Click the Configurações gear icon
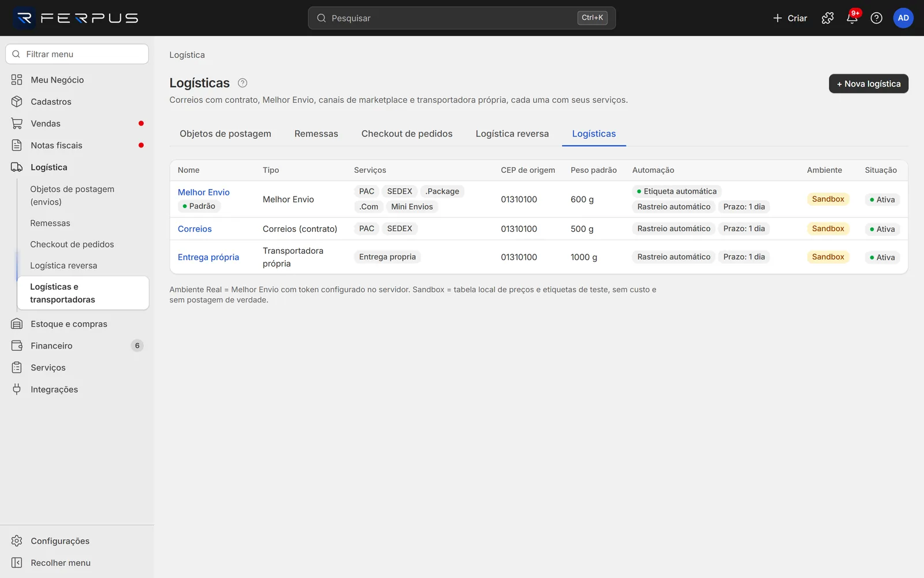 (x=17, y=541)
